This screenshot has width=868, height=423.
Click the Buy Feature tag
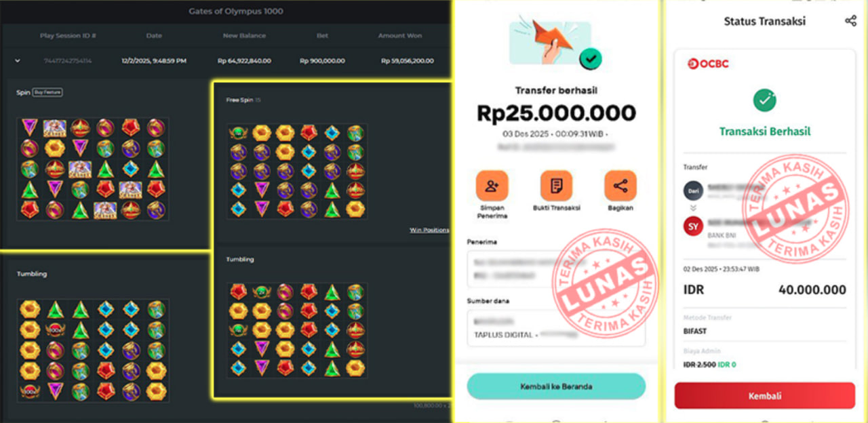pos(47,92)
